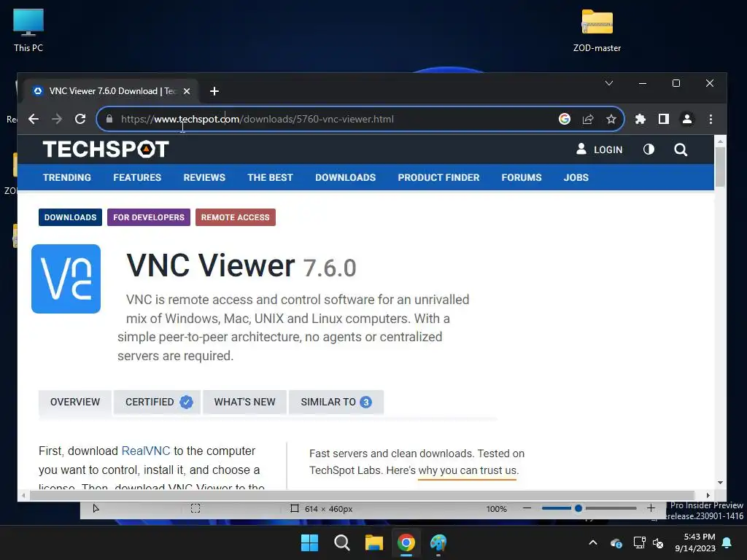Image resolution: width=747 pixels, height=560 pixels.
Task: Click the dark blue DOWNLOADS tag
Action: tap(71, 217)
